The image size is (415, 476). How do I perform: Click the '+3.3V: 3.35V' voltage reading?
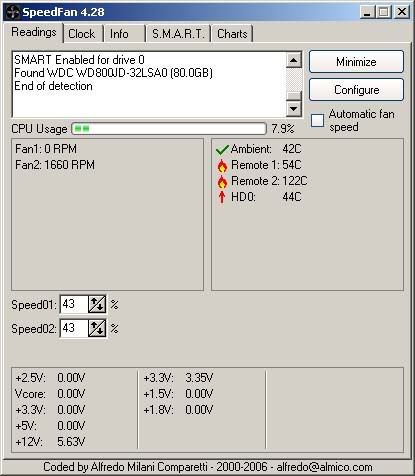tap(178, 378)
